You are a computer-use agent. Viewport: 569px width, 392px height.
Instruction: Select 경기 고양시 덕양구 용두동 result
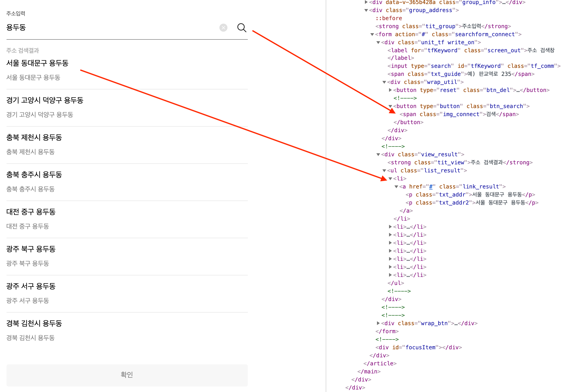point(45,101)
